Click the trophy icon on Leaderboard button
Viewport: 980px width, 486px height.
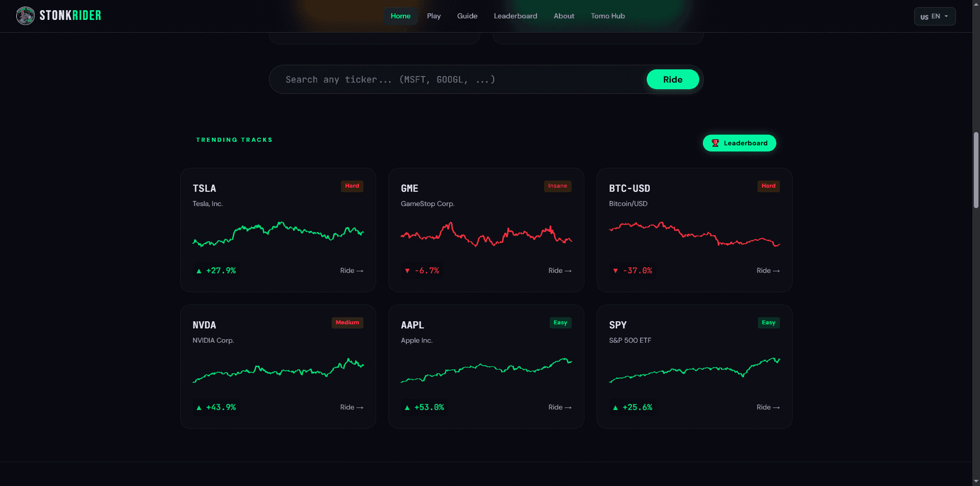point(715,143)
